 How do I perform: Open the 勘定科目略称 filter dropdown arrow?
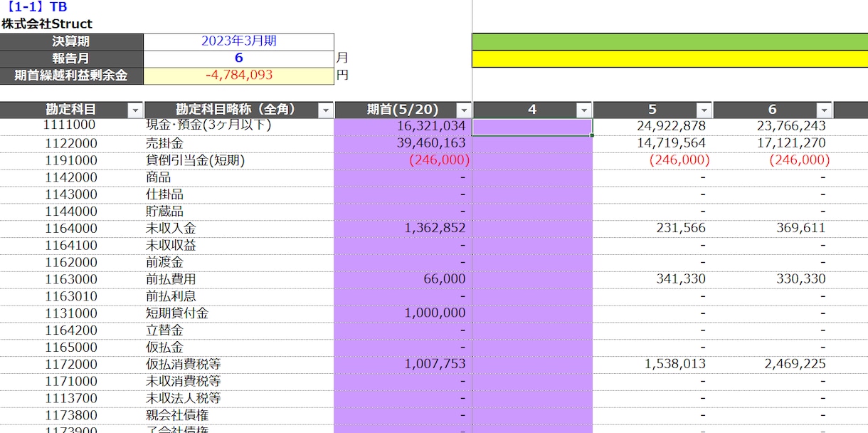coord(325,110)
